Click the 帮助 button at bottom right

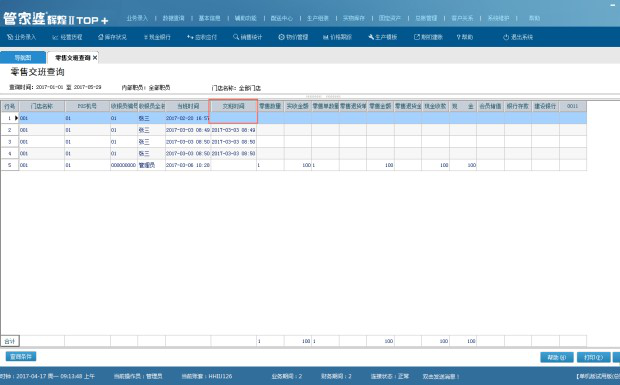click(x=557, y=357)
